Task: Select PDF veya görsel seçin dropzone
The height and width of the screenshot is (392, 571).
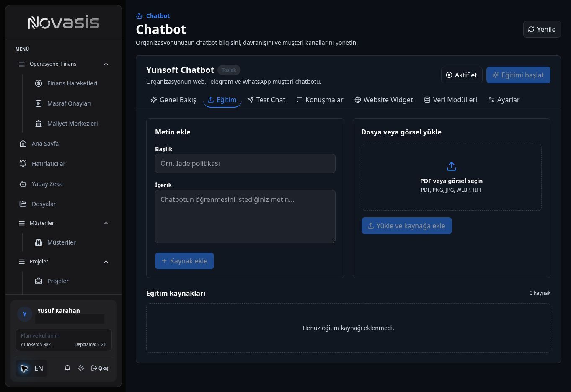Action: pos(451,177)
